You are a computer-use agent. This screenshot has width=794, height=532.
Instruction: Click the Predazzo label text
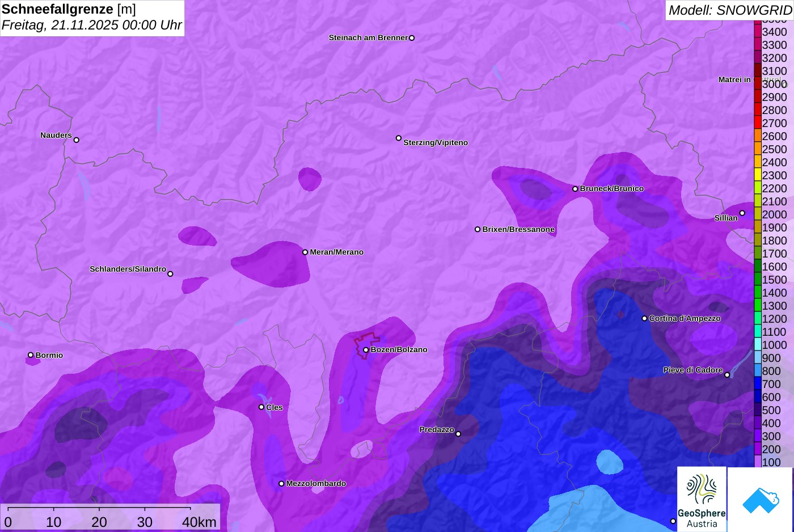437,430
